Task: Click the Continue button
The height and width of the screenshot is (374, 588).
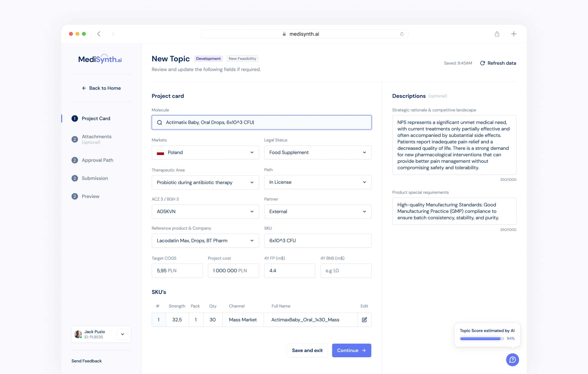Action: (x=351, y=350)
